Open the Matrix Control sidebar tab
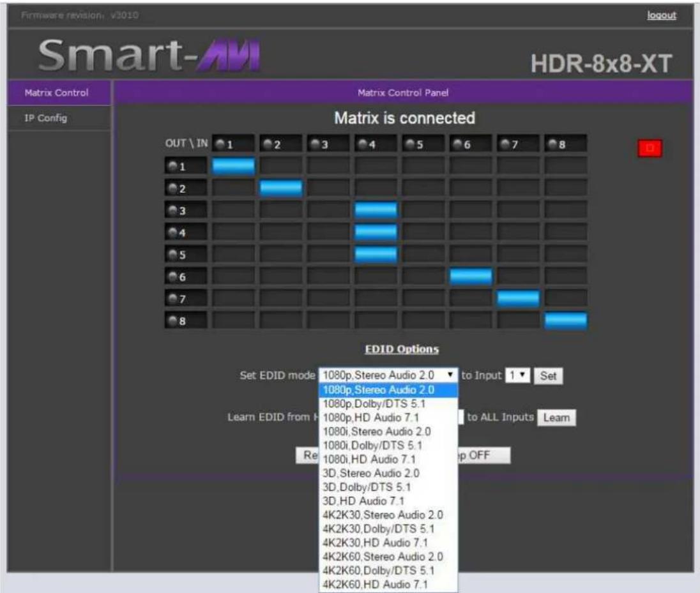This screenshot has height=593, width=700. (59, 93)
